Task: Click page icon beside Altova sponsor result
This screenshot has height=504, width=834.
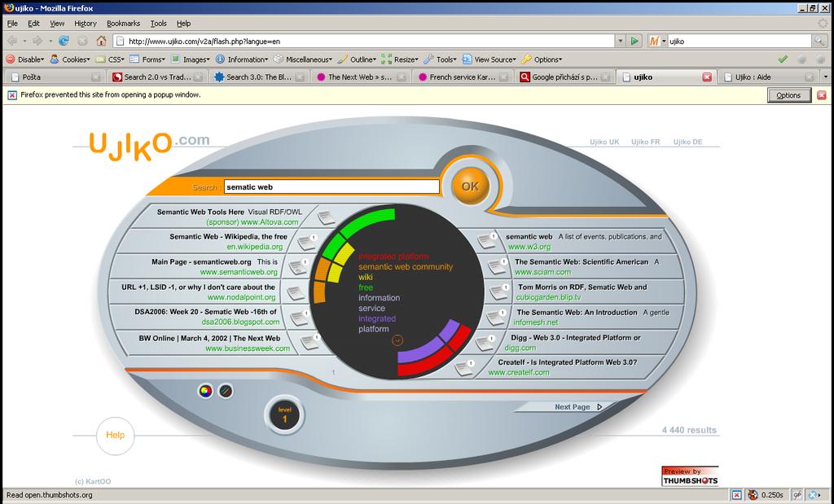Action: click(326, 217)
